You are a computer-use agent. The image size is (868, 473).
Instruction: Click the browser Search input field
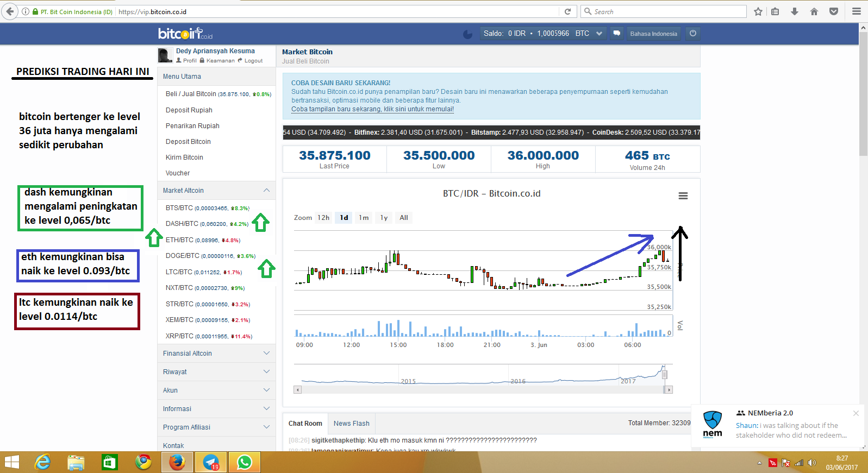click(664, 11)
